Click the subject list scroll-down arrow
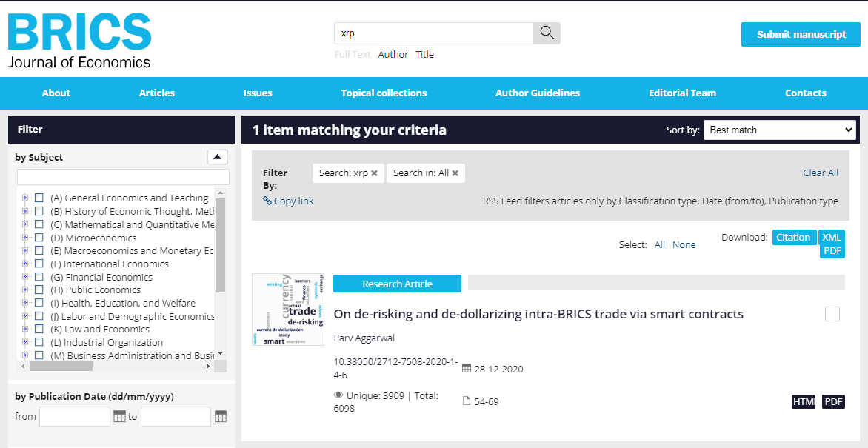 (220, 353)
